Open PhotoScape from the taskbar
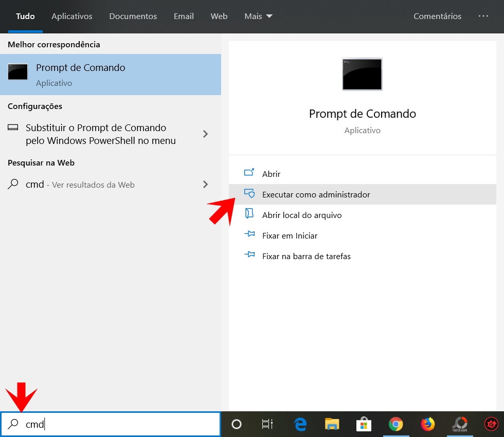 coord(459,424)
